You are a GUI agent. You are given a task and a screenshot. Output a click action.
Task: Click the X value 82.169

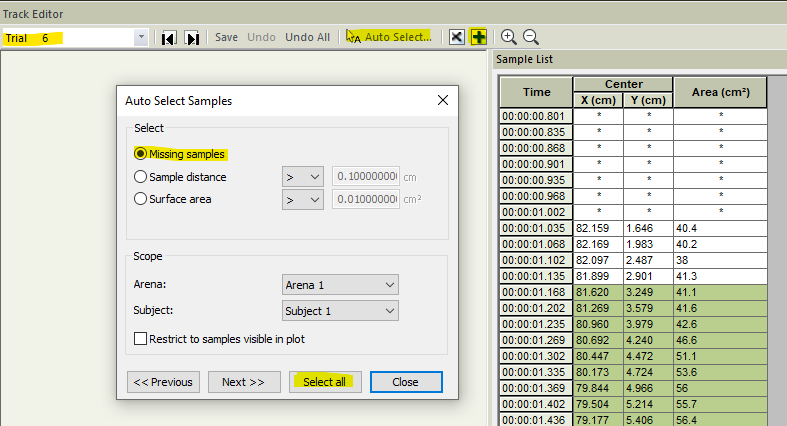598,244
